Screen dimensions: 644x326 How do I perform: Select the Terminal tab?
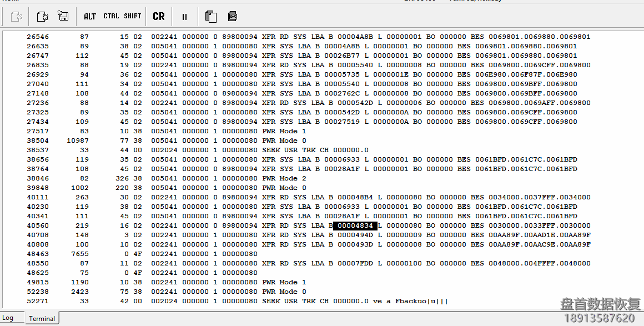click(42, 318)
